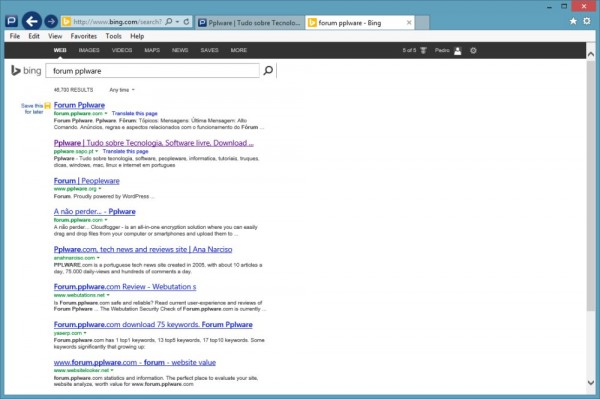Expand dropdown arrow beside pplware.sapo.pt
The height and width of the screenshot is (399, 600).
(97, 151)
